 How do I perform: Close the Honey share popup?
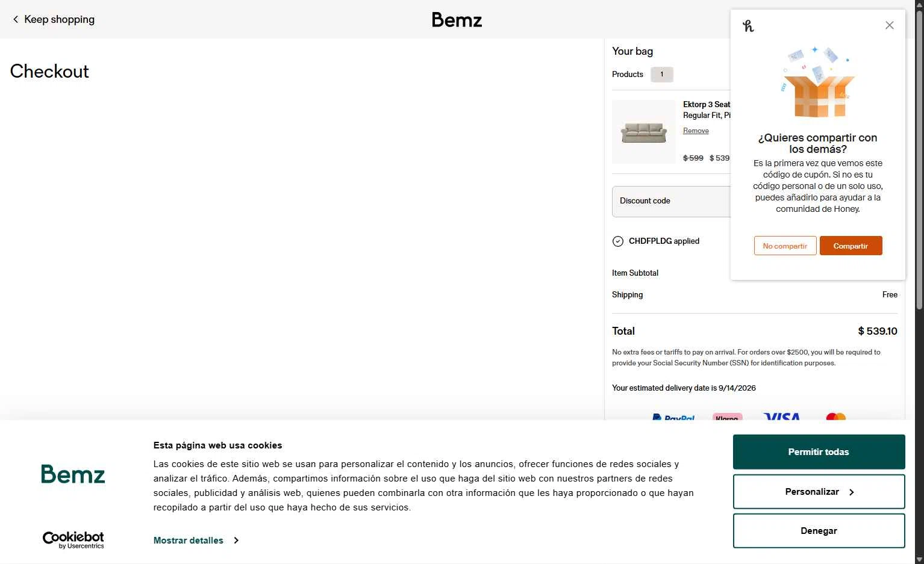point(889,25)
